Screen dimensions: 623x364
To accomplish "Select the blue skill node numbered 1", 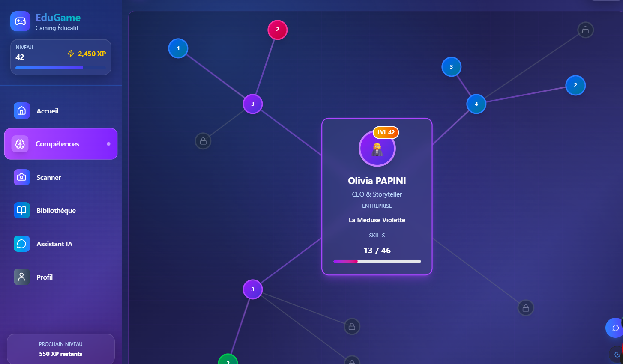I will pyautogui.click(x=178, y=48).
